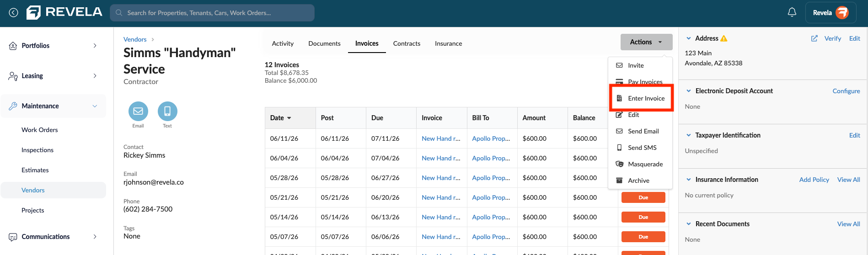This screenshot has width=868, height=255.
Task: Collapse the Taxpayer Identification section
Action: tap(689, 135)
